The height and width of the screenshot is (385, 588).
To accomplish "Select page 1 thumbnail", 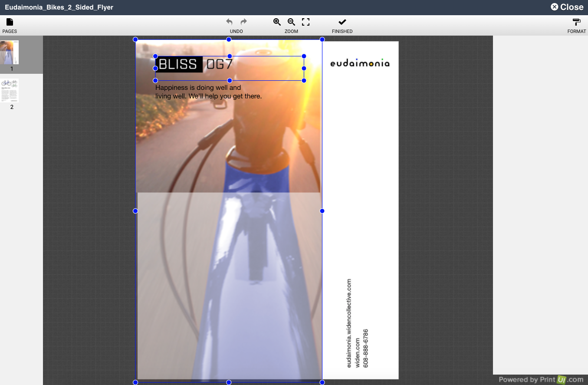I will point(10,53).
